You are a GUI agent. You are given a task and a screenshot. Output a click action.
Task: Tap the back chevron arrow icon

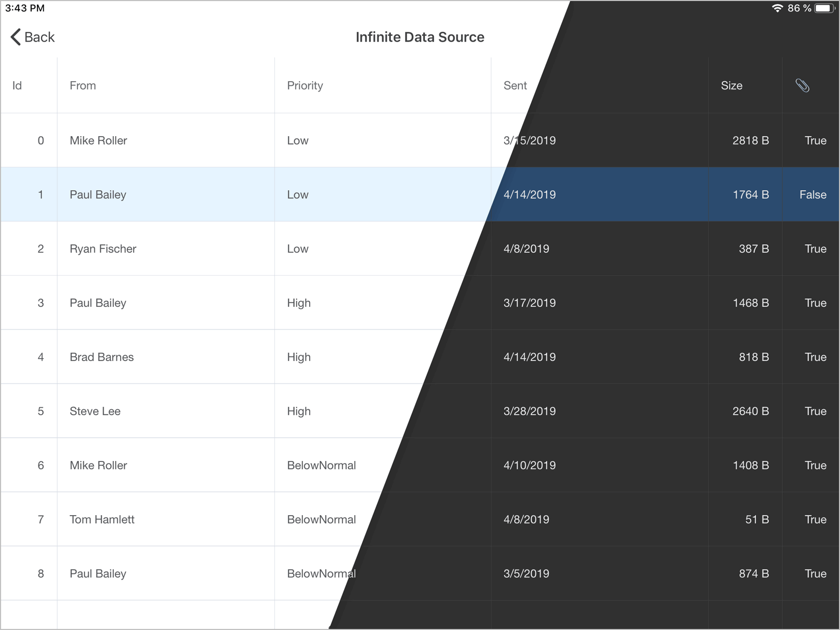[x=16, y=37]
